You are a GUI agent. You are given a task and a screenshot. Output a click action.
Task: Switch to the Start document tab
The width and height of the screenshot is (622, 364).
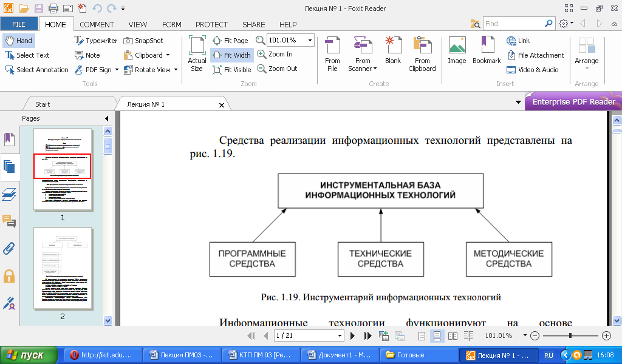[x=43, y=104]
